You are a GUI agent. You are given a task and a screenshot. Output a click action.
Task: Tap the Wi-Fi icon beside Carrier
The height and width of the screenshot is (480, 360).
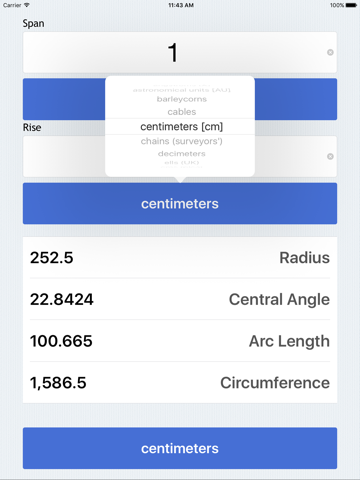[x=27, y=5]
